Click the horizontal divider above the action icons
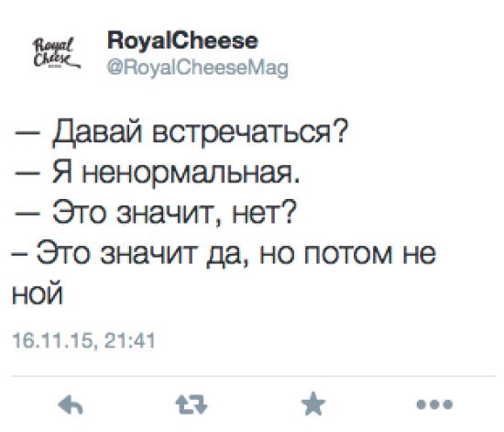This screenshot has height=432, width=504. (253, 376)
